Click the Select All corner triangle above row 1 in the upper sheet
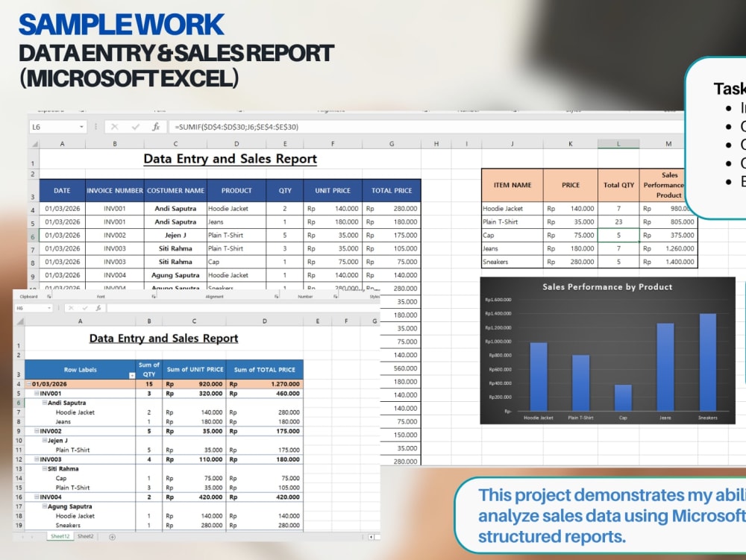Viewport: 746px width, 560px height. pyautogui.click(x=34, y=144)
